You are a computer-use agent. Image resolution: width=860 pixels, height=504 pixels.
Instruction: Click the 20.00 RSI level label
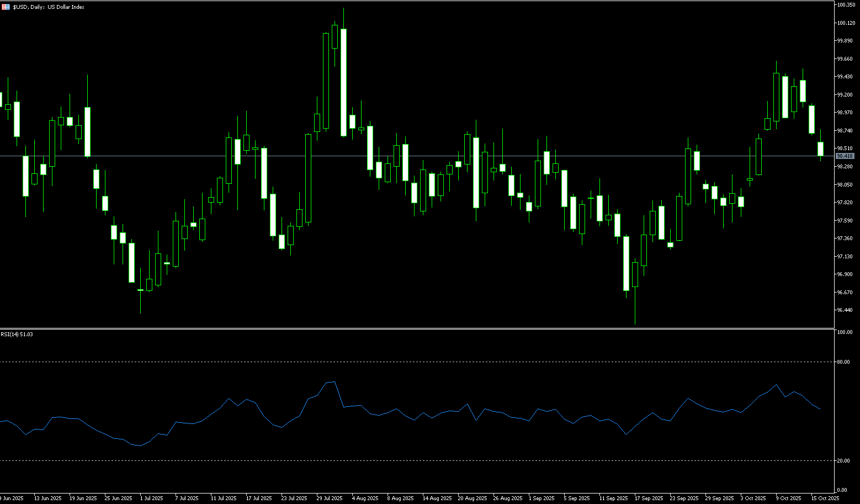point(843,461)
